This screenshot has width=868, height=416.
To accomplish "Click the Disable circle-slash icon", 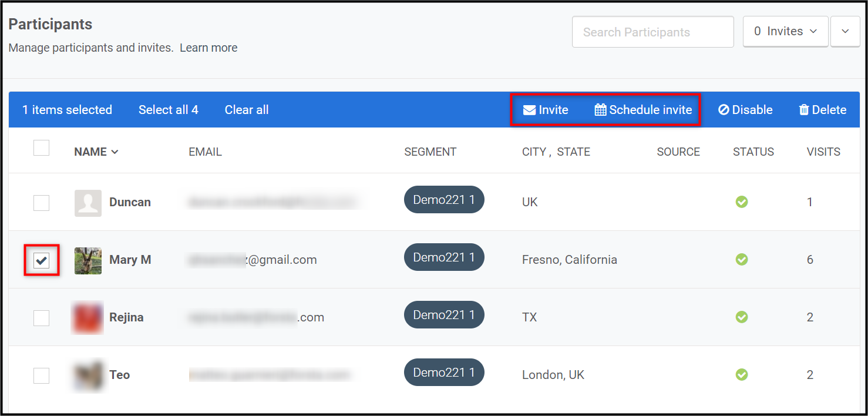I will [x=724, y=110].
